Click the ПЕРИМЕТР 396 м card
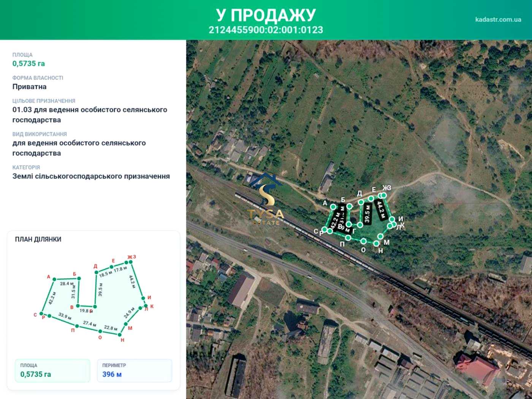The width and height of the screenshot is (532, 399). 135,370
